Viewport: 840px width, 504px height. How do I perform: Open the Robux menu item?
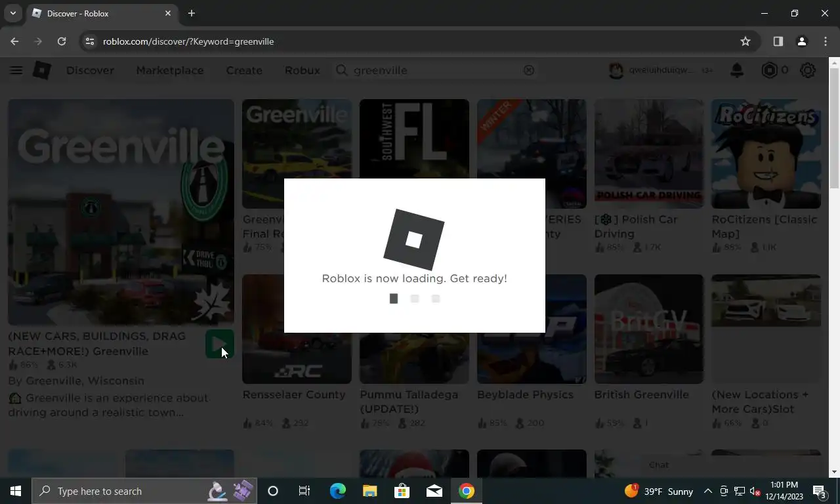click(x=302, y=70)
